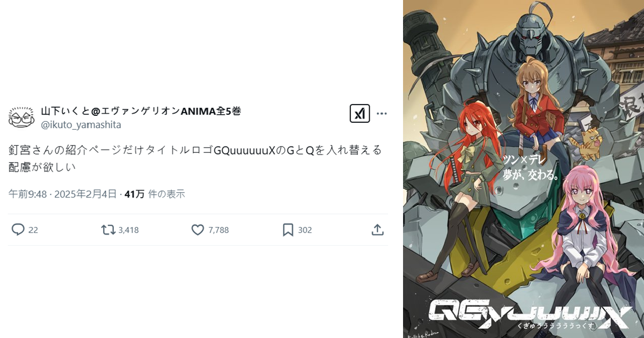This screenshot has height=338, width=644.
Task: Bookmark the tweet with bookmark icon
Action: (288, 230)
